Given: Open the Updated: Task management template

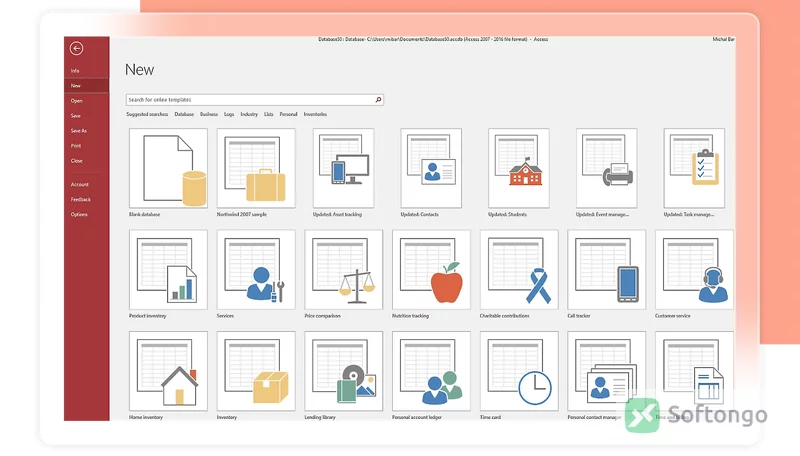Looking at the screenshot, I should click(x=694, y=168).
